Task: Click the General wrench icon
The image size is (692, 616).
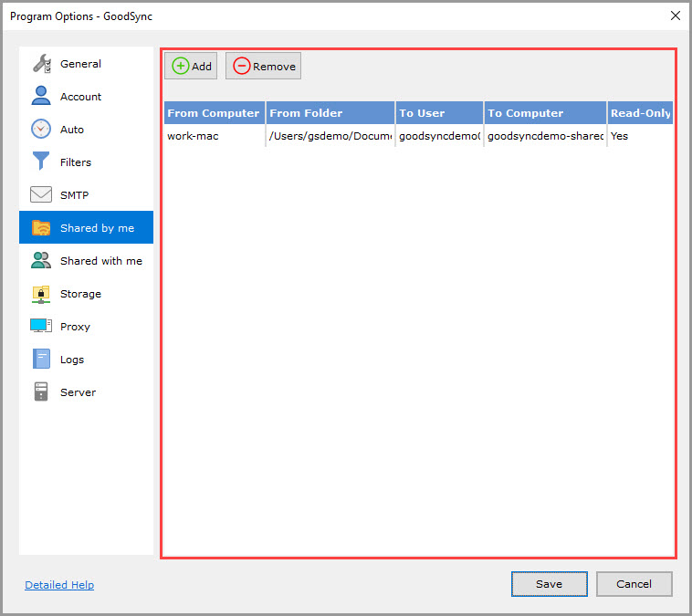Action: pyautogui.click(x=42, y=64)
